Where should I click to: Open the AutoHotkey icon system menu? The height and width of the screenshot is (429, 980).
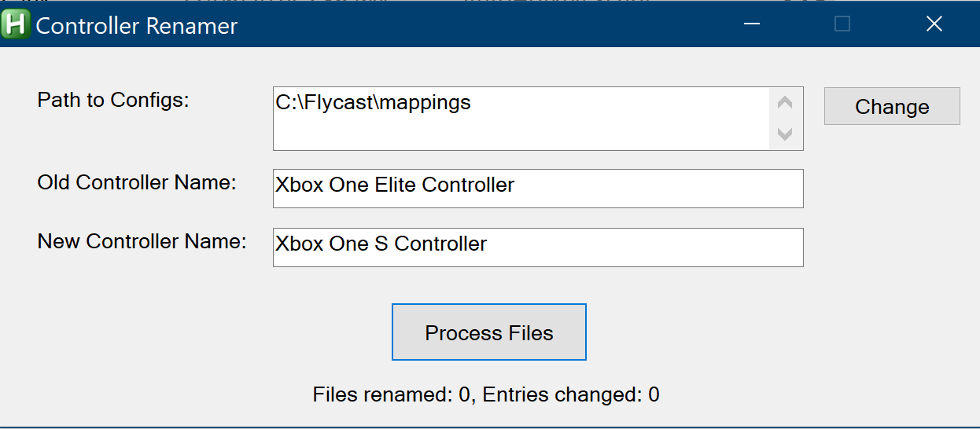tap(16, 24)
